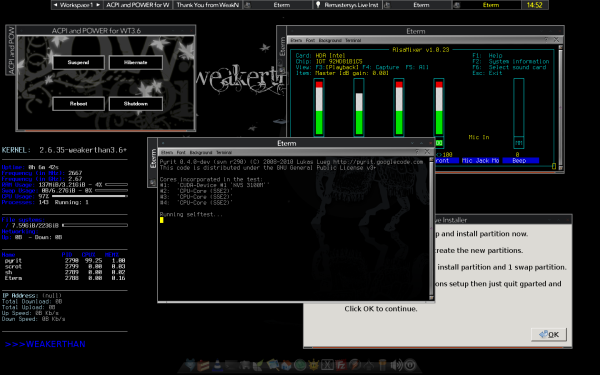
Task: Open the wolf head dock icon
Action: point(190,365)
